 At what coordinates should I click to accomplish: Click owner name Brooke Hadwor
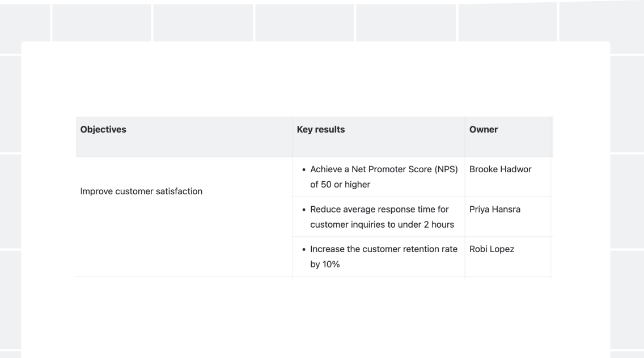(x=500, y=169)
